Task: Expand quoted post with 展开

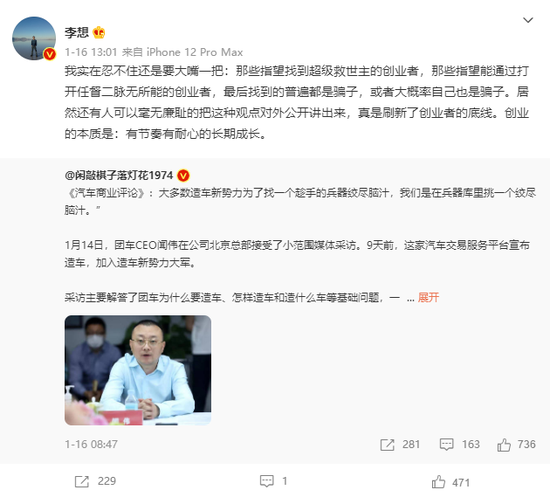Action: pos(428,297)
